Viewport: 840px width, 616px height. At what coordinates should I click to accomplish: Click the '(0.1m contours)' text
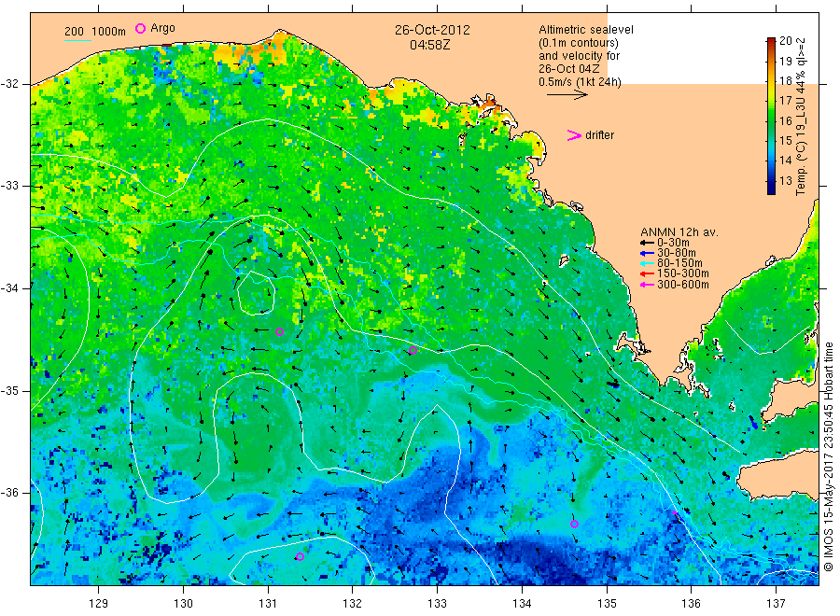579,43
